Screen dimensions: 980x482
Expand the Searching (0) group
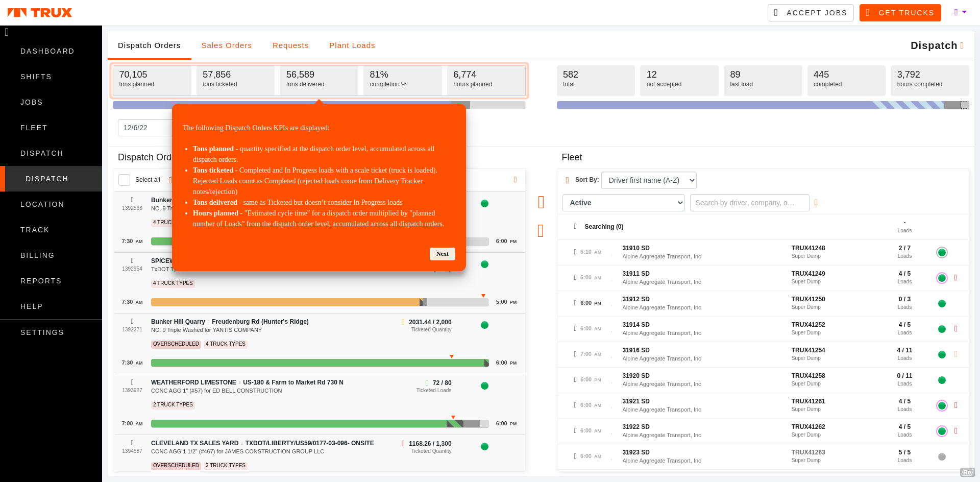tap(575, 227)
